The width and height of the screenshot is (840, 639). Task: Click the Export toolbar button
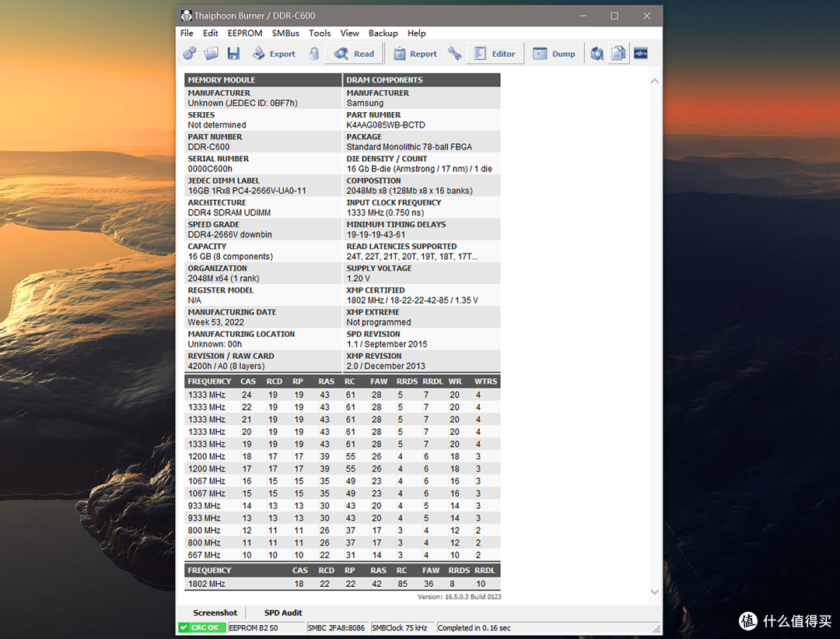(x=275, y=54)
